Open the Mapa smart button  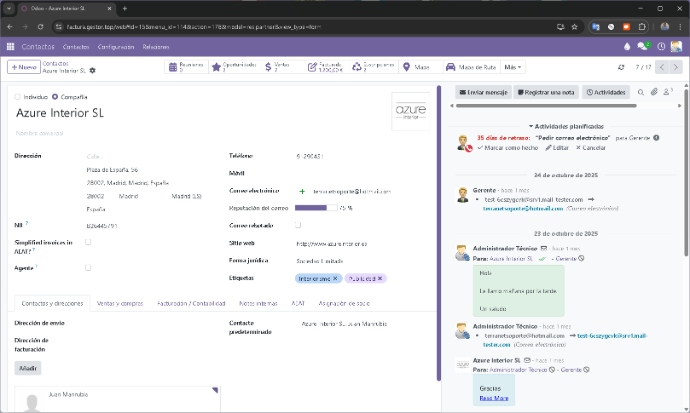point(421,67)
